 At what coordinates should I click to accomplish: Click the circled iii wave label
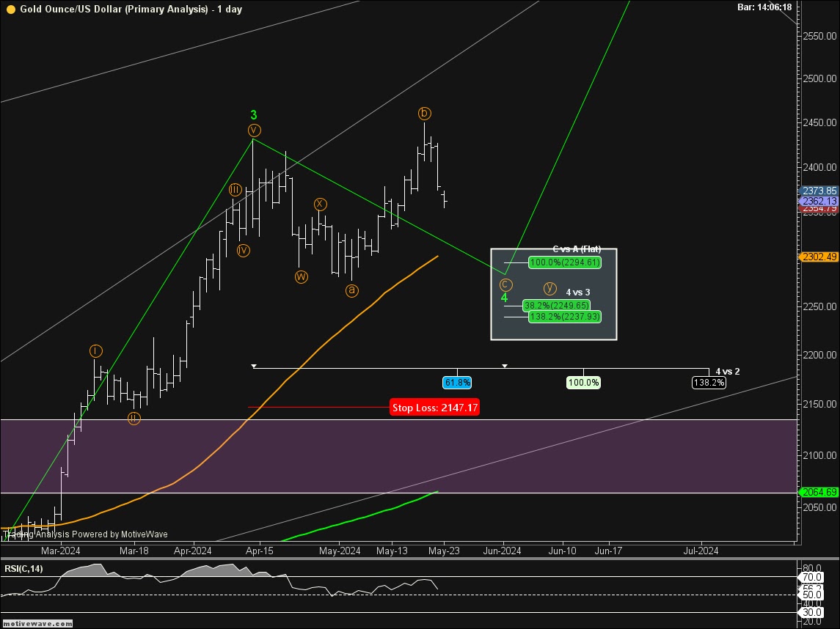point(235,189)
